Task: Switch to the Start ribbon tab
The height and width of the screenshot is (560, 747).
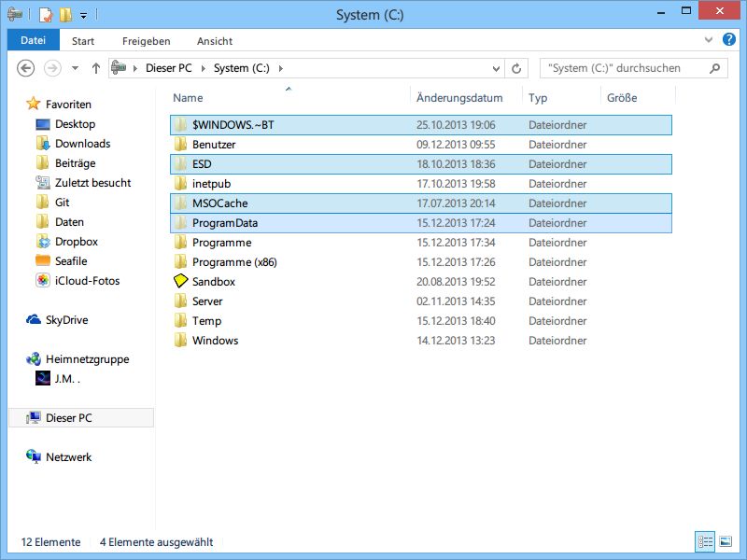Action: click(x=83, y=41)
